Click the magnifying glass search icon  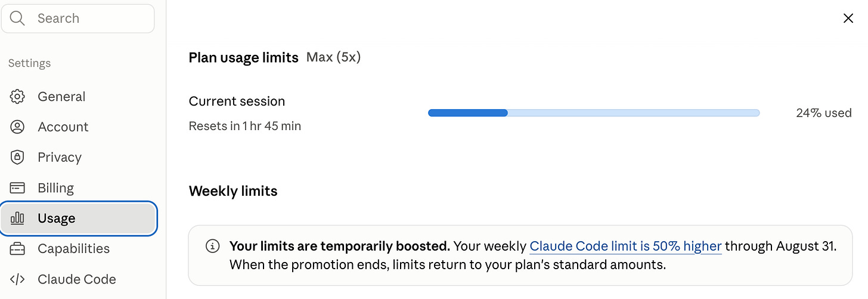17,19
